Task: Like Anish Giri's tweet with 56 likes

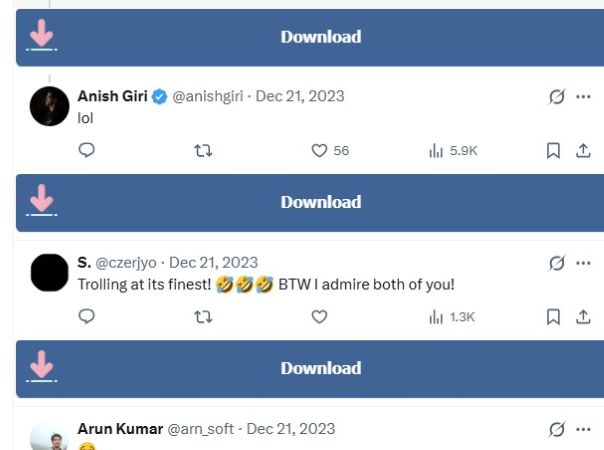Action: pyautogui.click(x=319, y=150)
